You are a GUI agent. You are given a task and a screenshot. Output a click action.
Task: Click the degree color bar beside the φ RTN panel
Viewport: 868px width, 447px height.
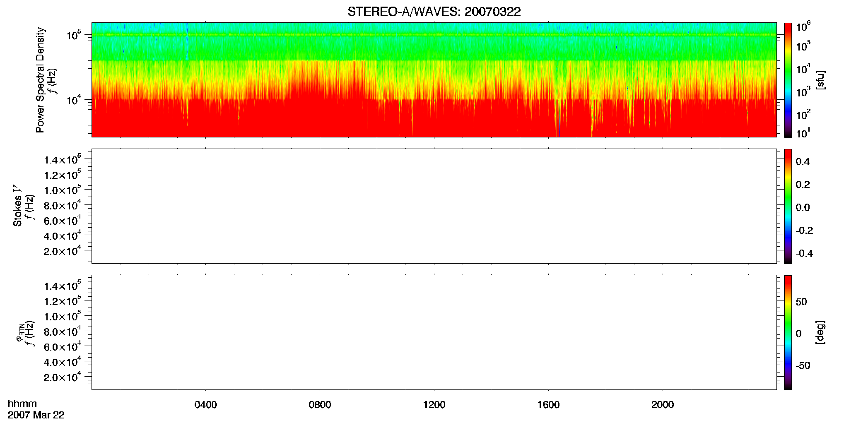pos(788,332)
